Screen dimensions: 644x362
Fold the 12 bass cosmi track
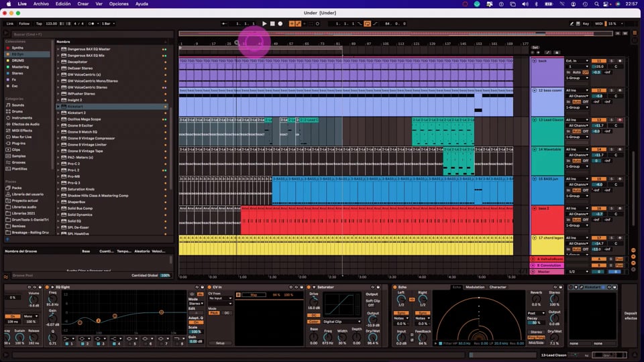pos(535,90)
